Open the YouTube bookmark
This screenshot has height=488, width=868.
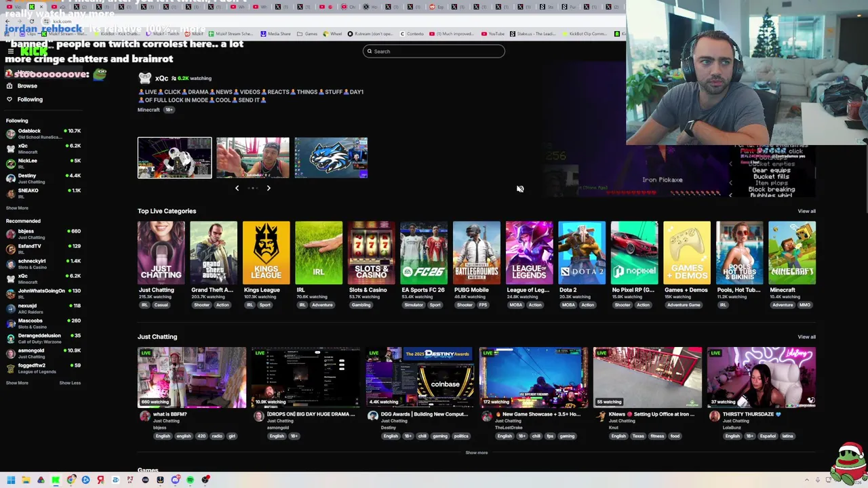pyautogui.click(x=492, y=34)
